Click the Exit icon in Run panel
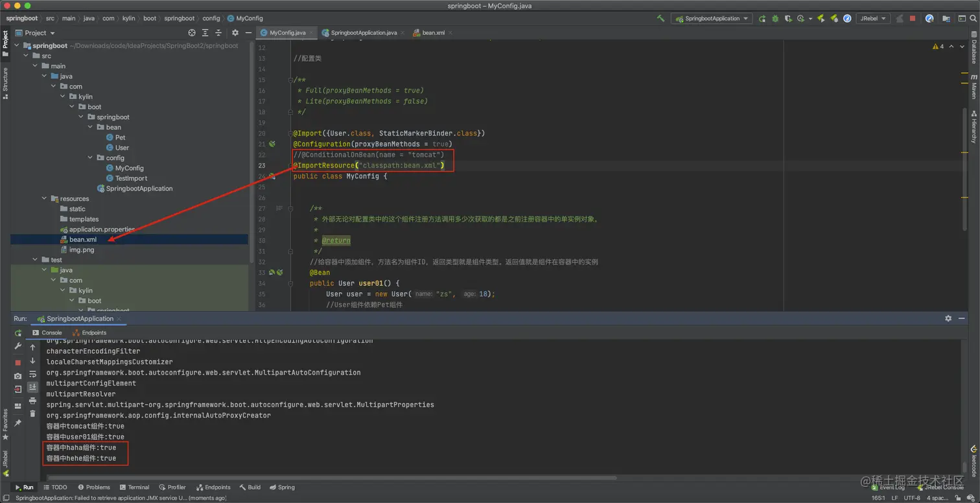The width and height of the screenshot is (980, 503). tap(18, 389)
